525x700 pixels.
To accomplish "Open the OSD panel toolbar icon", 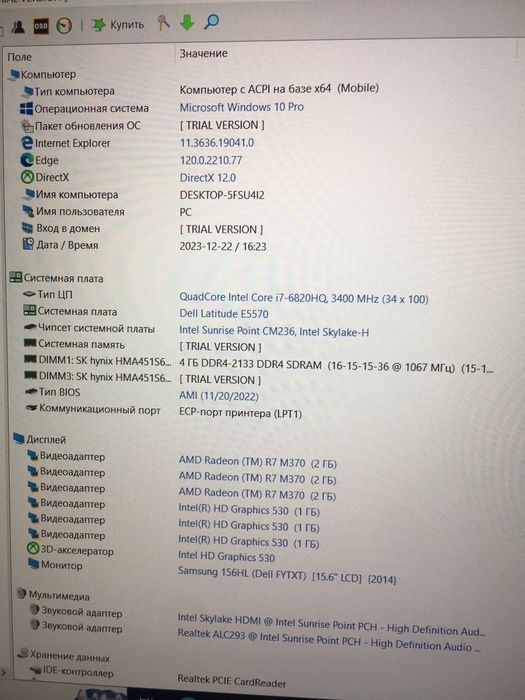I will click(x=41, y=26).
